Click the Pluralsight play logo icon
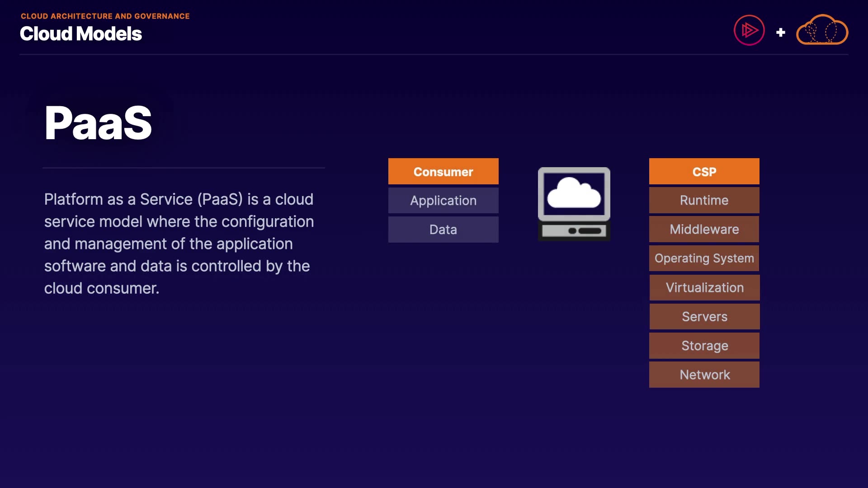This screenshot has width=868, height=488. pyautogui.click(x=749, y=31)
